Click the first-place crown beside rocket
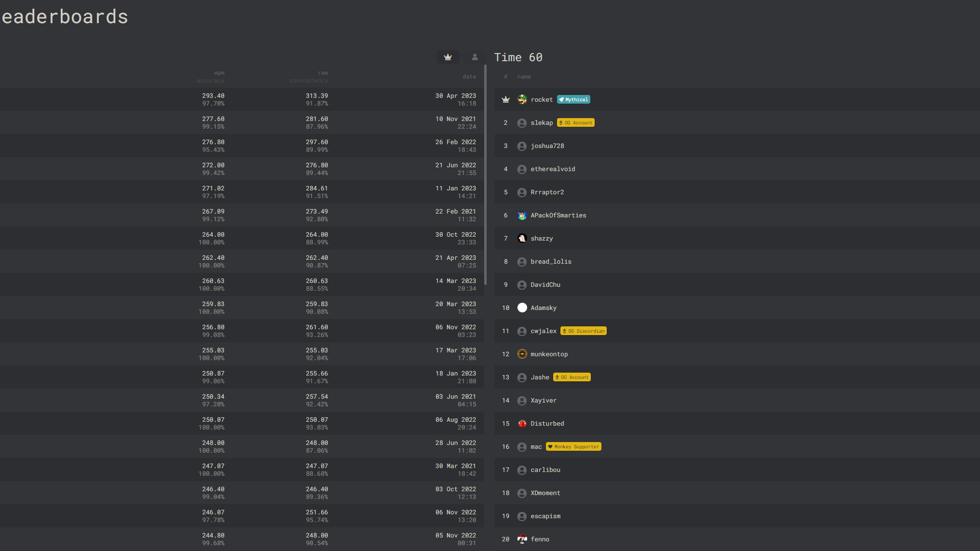Screen dimensions: 980x551 click(x=505, y=100)
